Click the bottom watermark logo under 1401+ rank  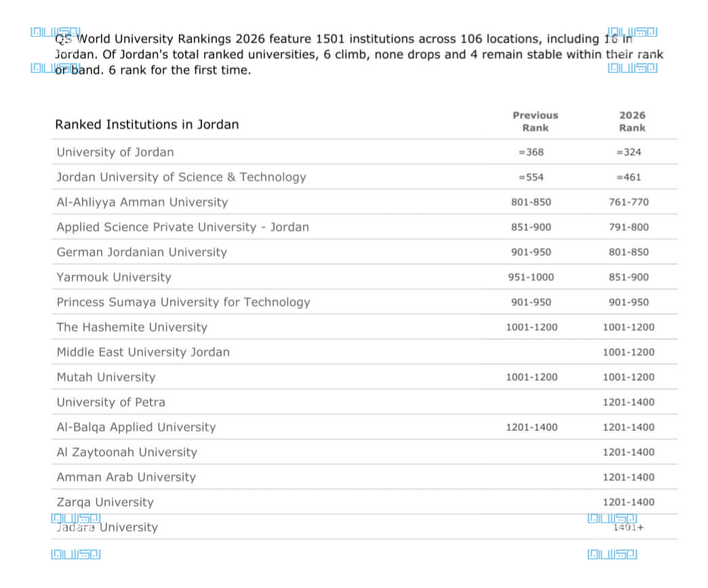pos(612,554)
